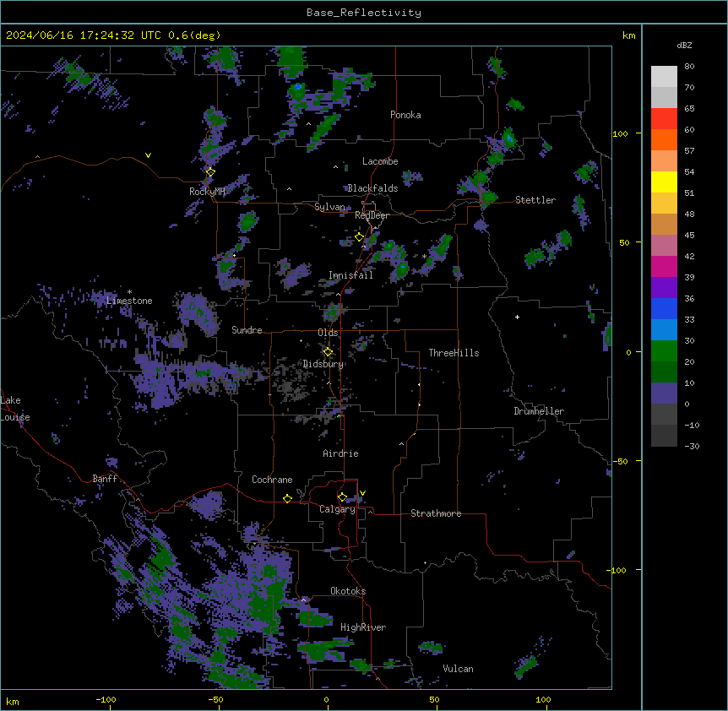This screenshot has height=711, width=728.
Task: Click the dBZ legend heading
Action: coord(684,46)
